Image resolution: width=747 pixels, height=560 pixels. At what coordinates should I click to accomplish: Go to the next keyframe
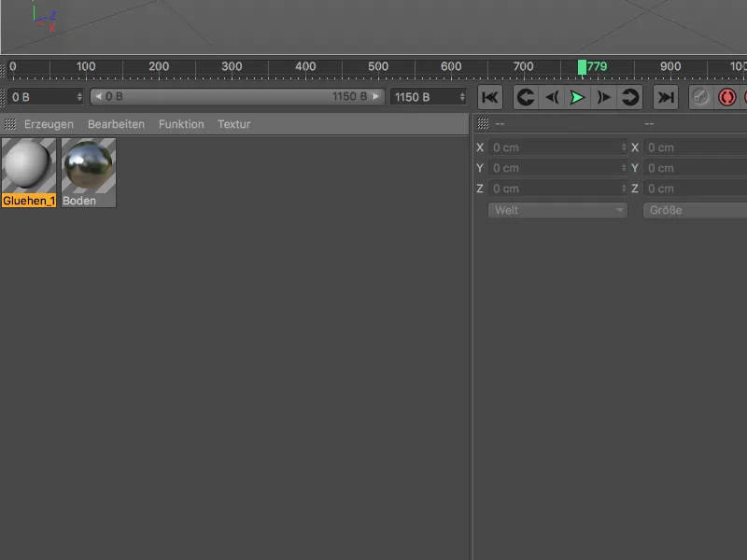coord(629,97)
